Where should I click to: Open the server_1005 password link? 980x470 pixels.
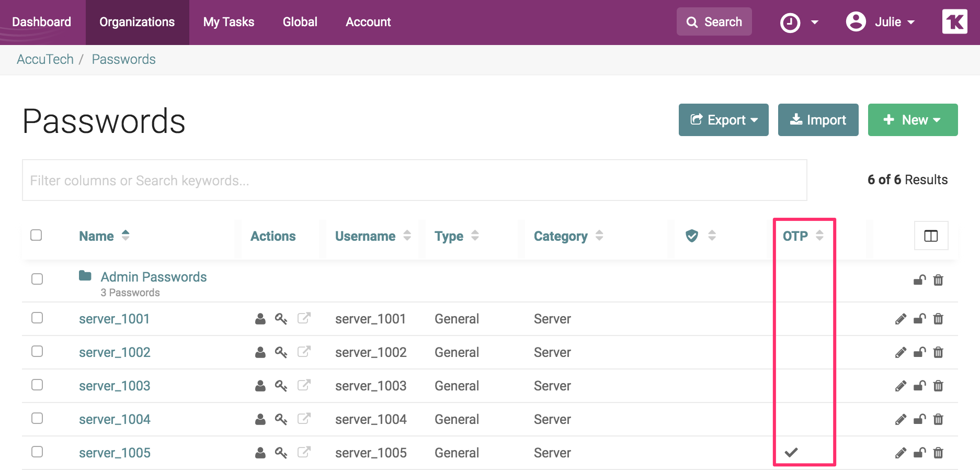pyautogui.click(x=115, y=453)
